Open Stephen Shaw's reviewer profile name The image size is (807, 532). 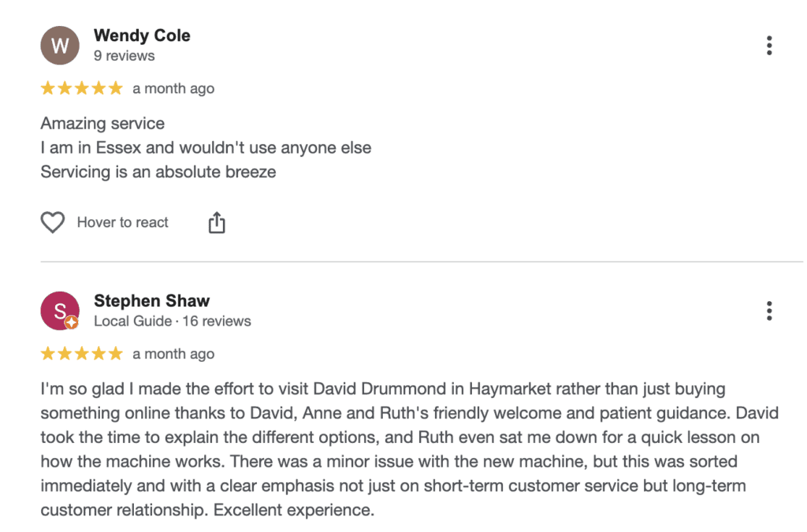click(152, 301)
